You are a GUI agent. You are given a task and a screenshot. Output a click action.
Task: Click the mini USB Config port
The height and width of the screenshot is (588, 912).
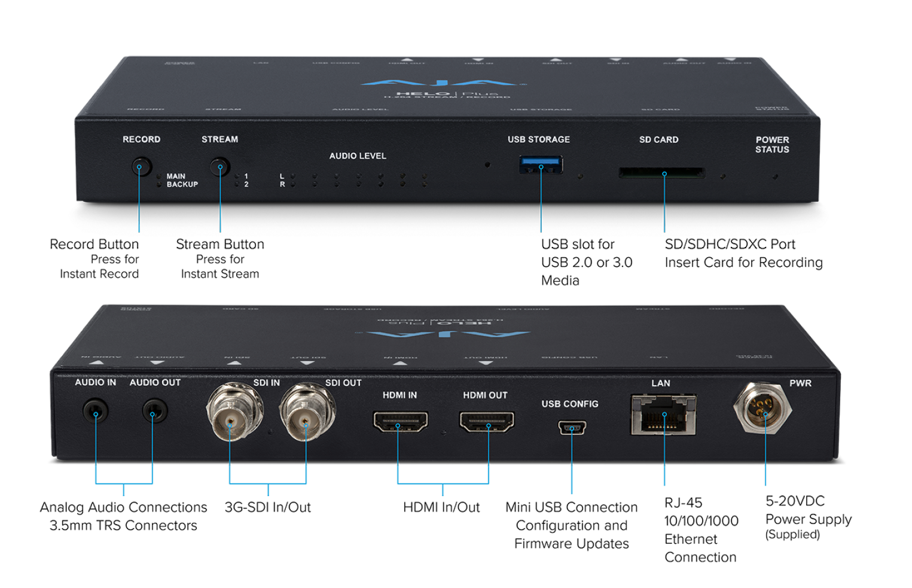pos(572,428)
